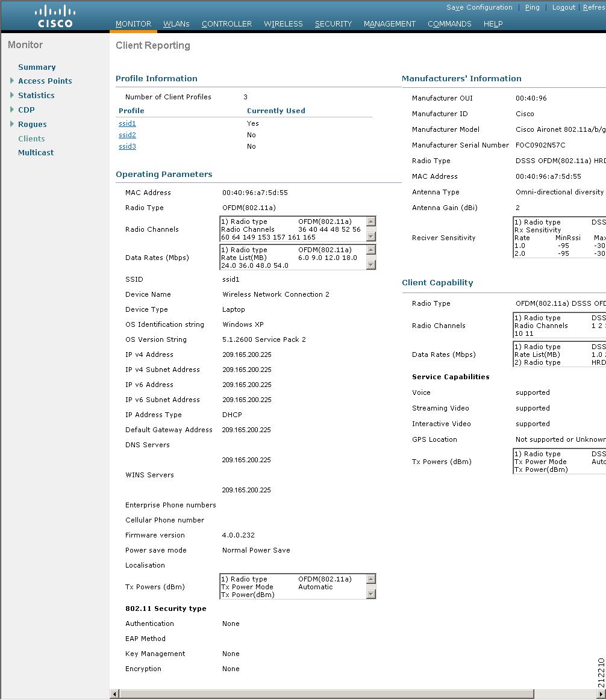Click Omni-directional diversity antenna value
This screenshot has height=700, width=606.
click(560, 192)
